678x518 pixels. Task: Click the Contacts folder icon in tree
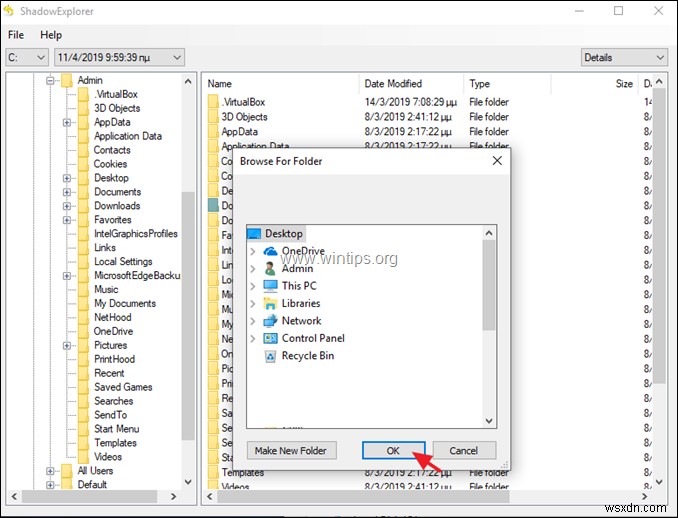coord(83,150)
